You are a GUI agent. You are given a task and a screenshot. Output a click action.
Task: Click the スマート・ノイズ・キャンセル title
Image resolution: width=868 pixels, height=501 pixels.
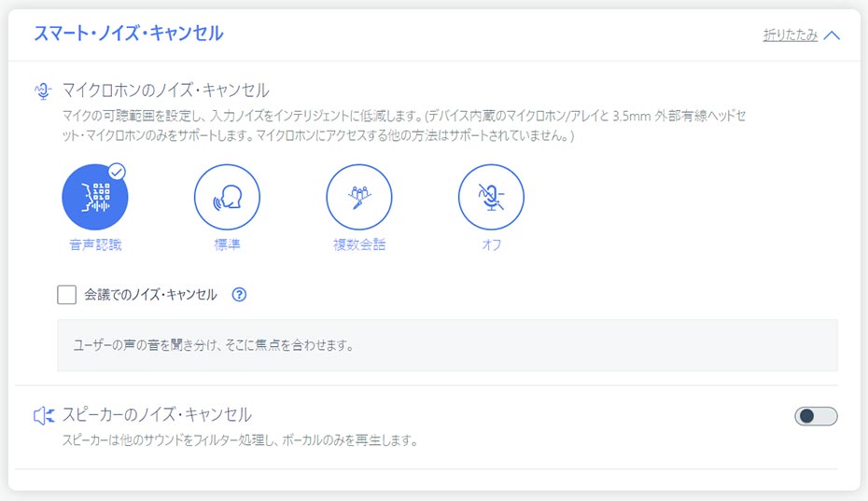tap(129, 34)
